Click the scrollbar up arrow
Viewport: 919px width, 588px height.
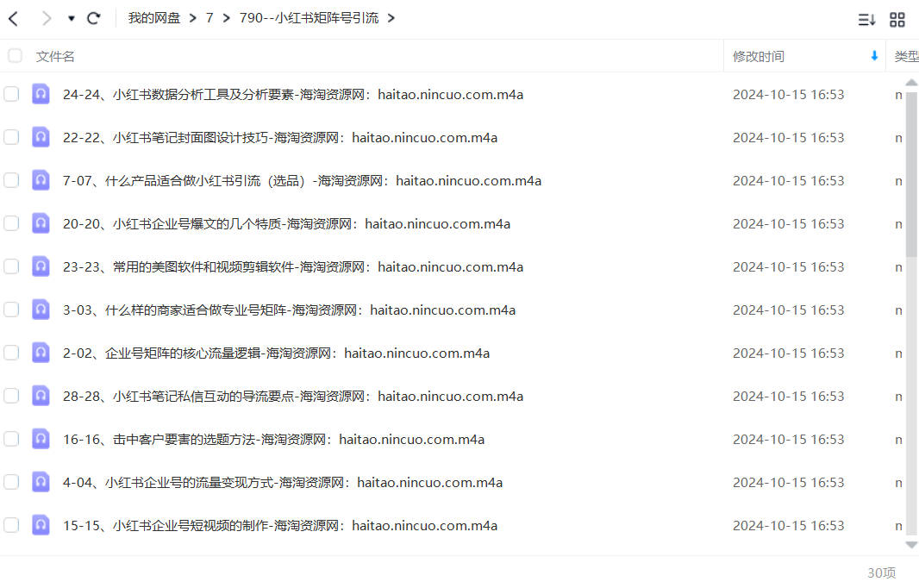pos(911,83)
